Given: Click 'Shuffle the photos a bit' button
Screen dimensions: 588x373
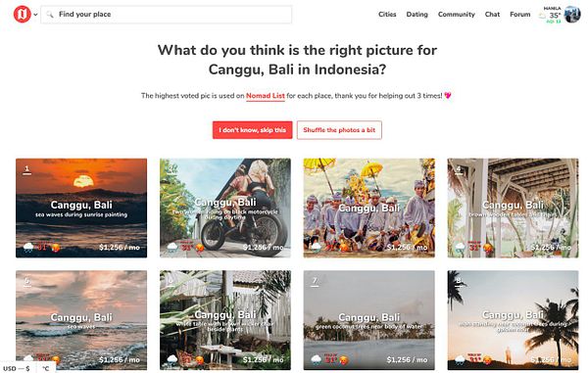Looking at the screenshot, I should (339, 130).
